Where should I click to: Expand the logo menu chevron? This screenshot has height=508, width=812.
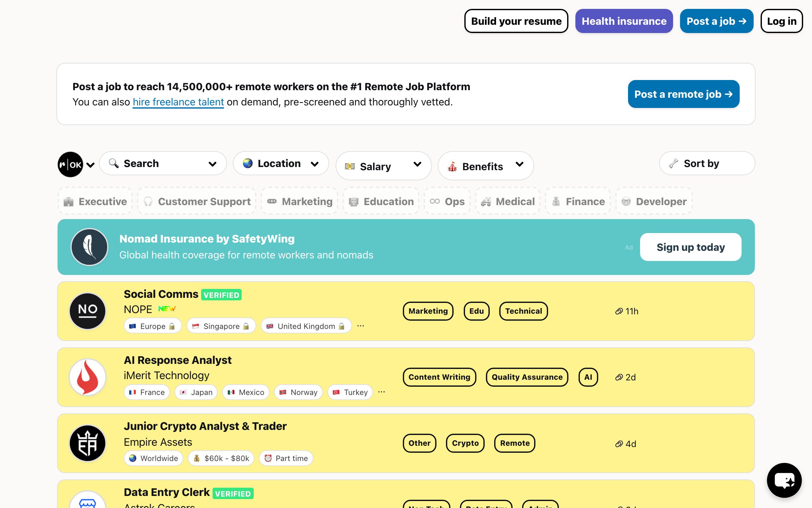tap(90, 165)
